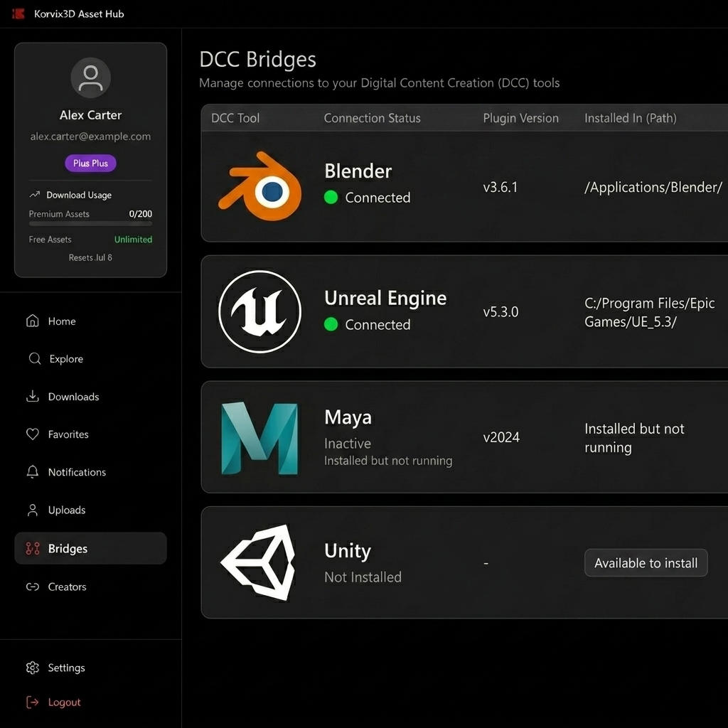Click Maya's Inactive status label
Screen dimensions: 728x728
pos(348,444)
